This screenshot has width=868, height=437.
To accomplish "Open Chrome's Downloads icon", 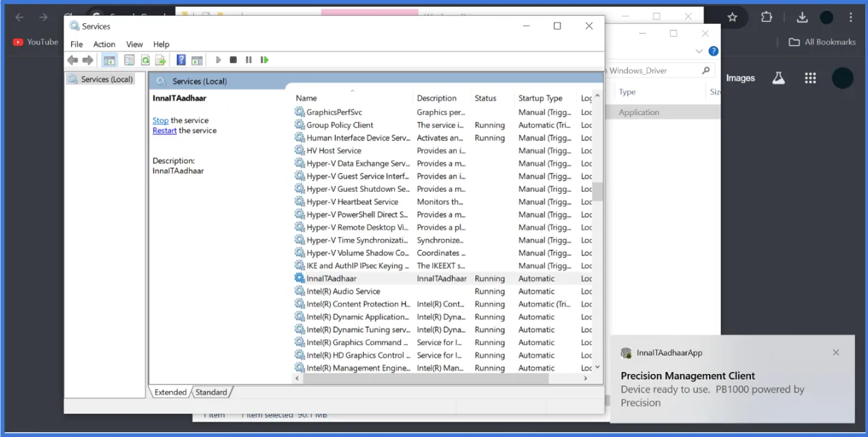I will point(802,17).
